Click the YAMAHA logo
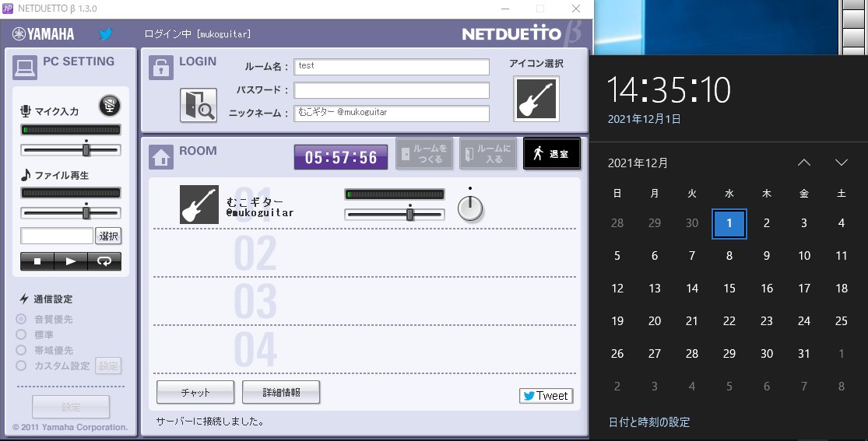 tap(43, 34)
